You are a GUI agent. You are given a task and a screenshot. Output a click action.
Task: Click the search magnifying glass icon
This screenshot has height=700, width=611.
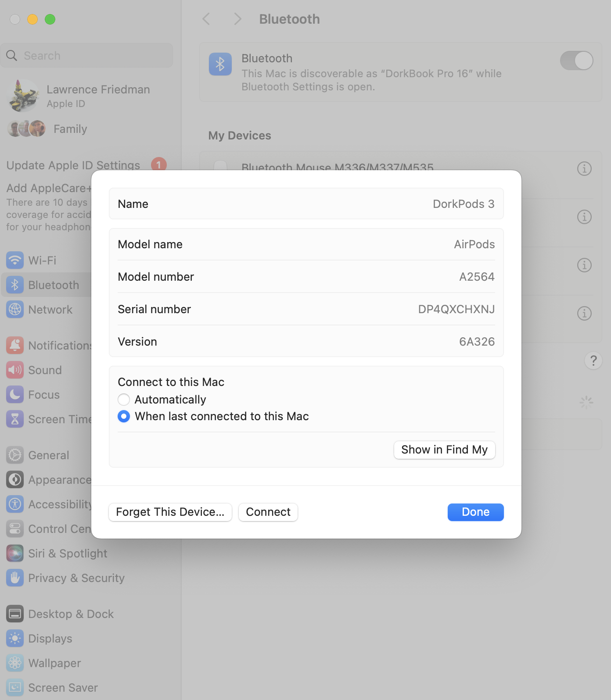12,56
